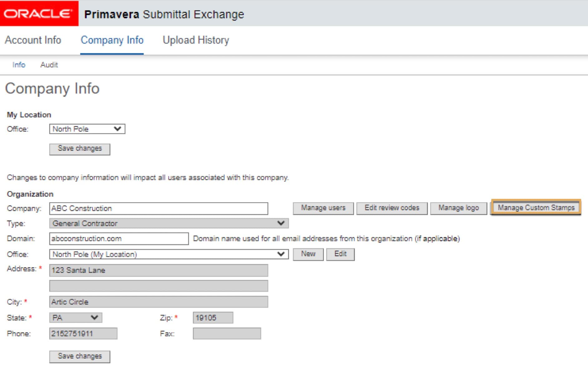Screen dimensions: 588x371
Task: Open the organization Type dropdown
Action: [x=169, y=223]
